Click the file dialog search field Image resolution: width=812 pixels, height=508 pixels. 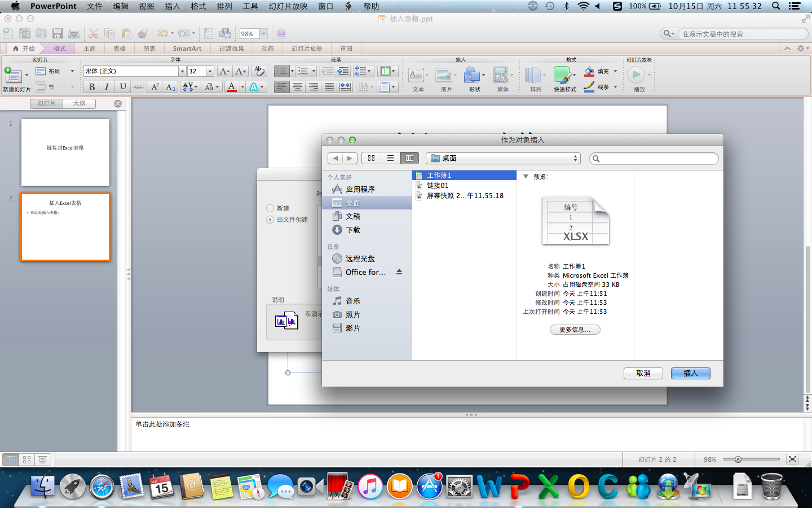pos(654,159)
